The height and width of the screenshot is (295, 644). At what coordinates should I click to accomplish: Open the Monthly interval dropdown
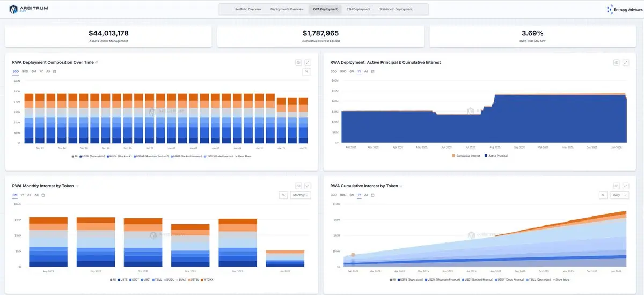tap(301, 195)
